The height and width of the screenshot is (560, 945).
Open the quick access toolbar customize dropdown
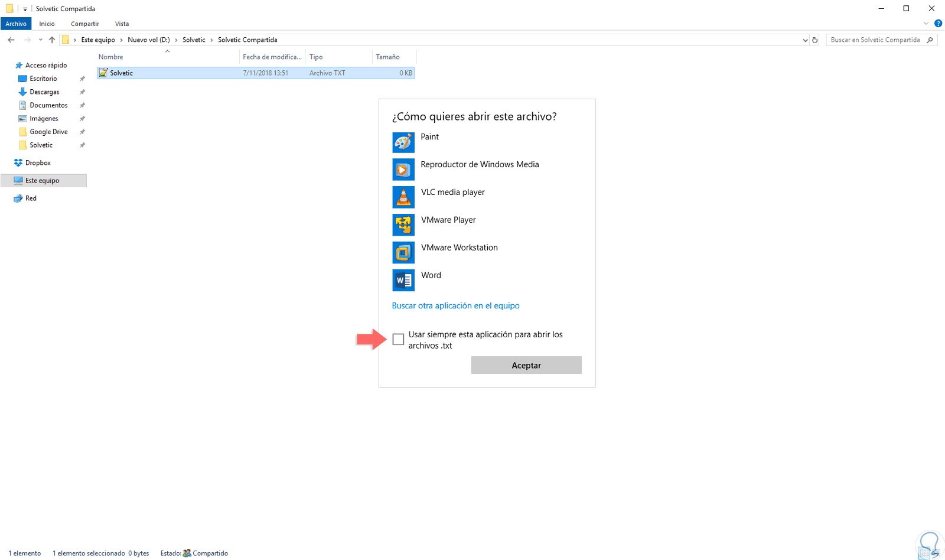(x=25, y=9)
